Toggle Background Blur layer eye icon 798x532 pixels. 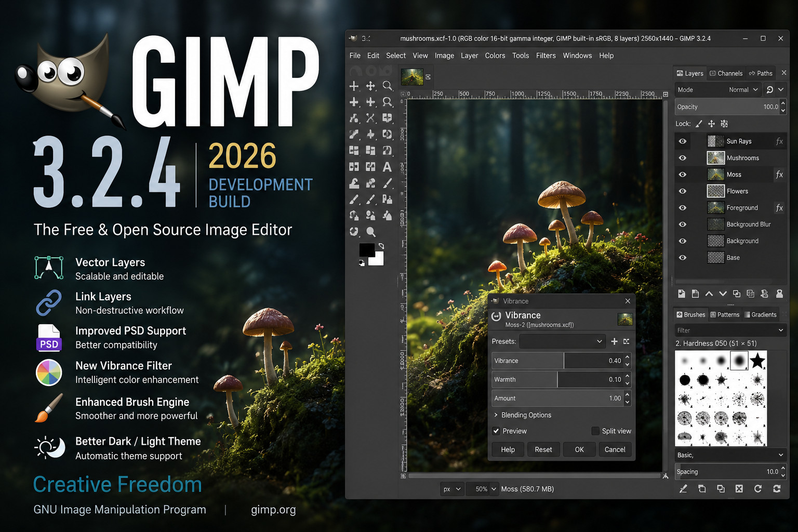point(683,224)
